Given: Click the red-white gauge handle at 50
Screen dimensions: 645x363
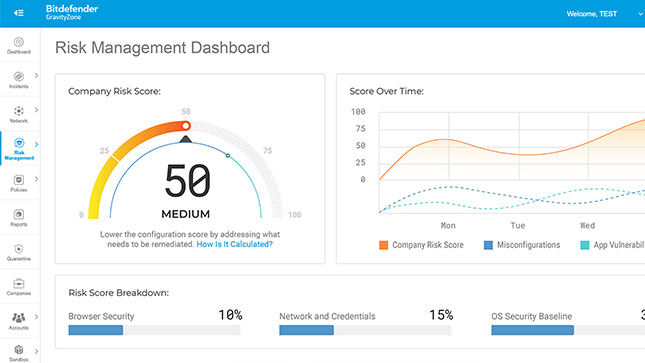Looking at the screenshot, I should 186,126.
